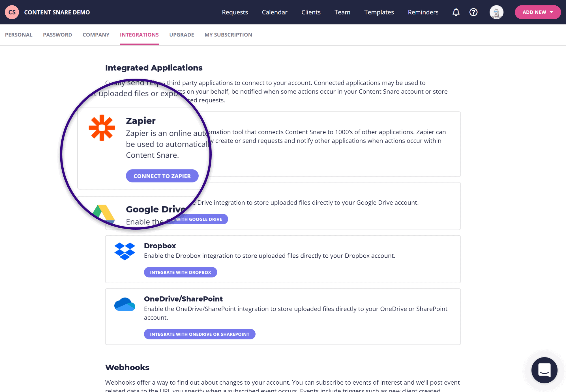Open the My Subscription tab
The height and width of the screenshot is (392, 566).
(x=228, y=35)
